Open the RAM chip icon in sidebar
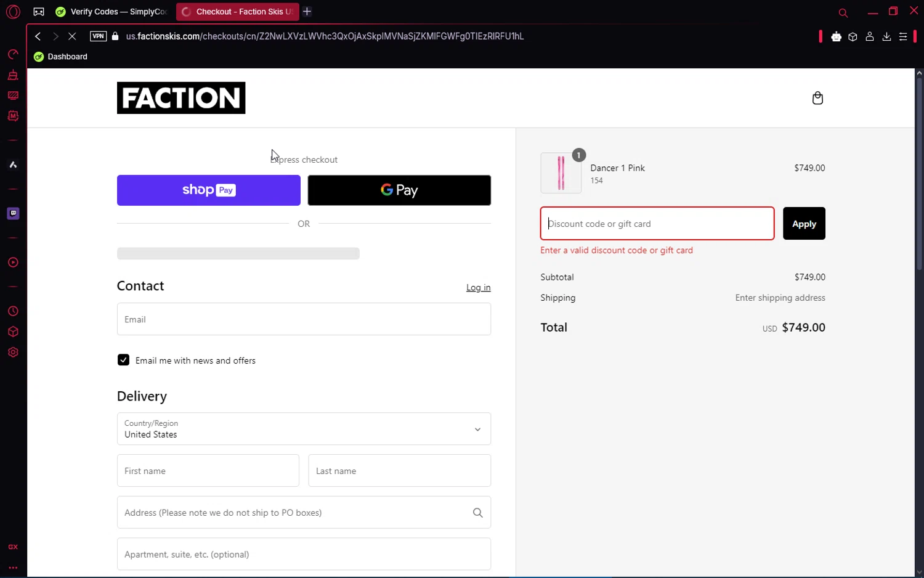924x578 pixels. (x=13, y=116)
